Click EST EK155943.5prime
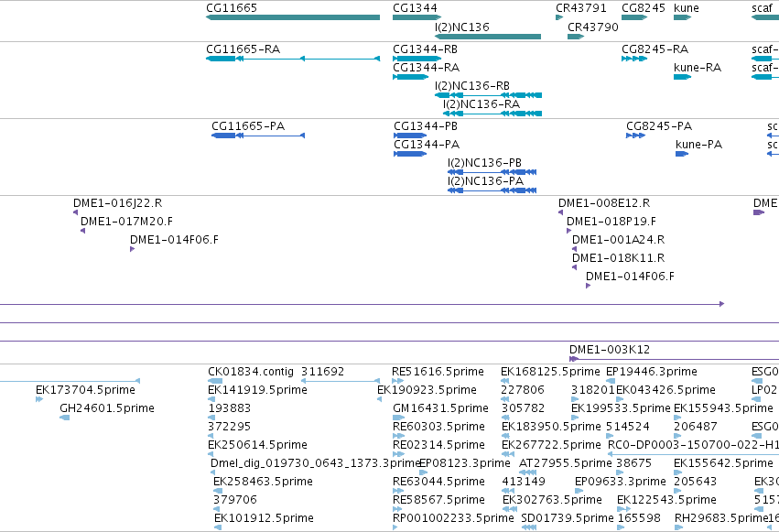Screen dimensions: 779x532 (677, 418)
